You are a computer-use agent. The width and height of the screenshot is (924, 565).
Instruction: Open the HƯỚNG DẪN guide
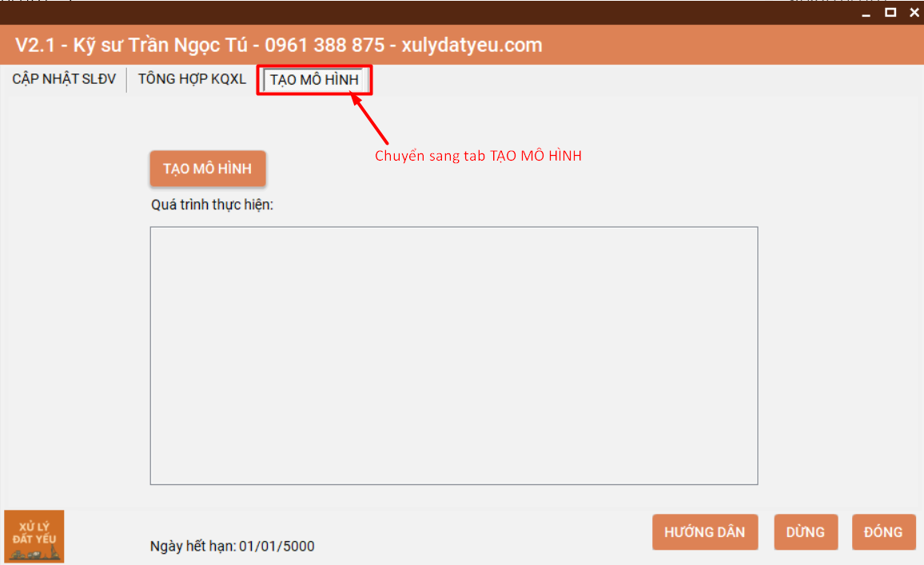tap(704, 532)
